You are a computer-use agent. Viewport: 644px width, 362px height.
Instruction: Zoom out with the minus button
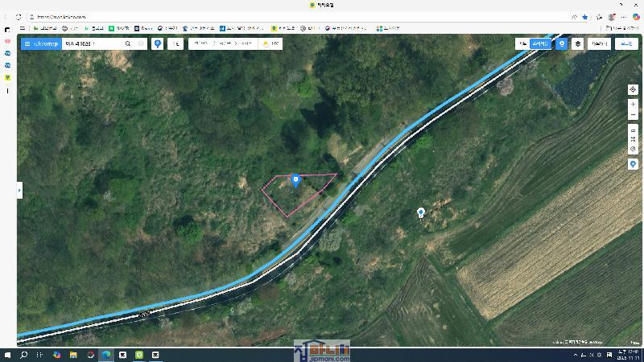point(633,115)
